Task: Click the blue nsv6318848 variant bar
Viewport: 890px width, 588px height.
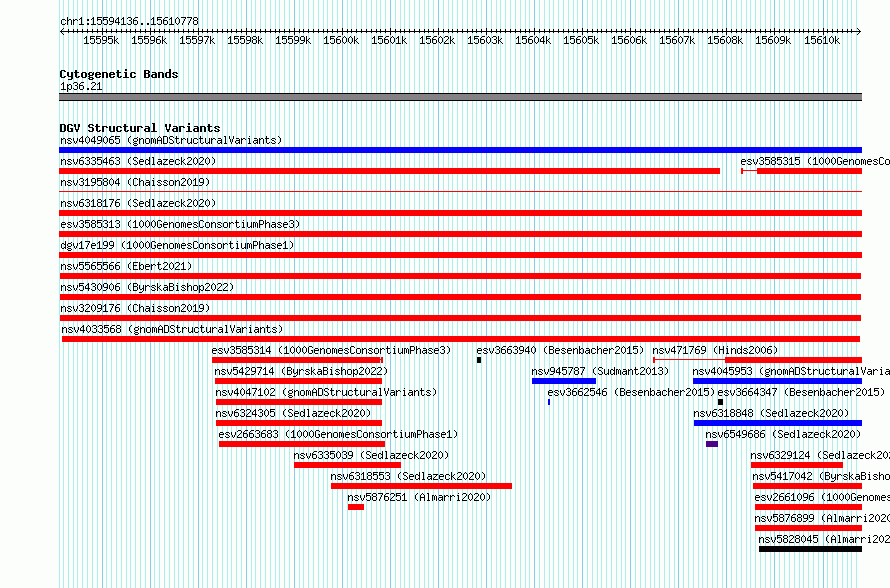Action: 778,423
